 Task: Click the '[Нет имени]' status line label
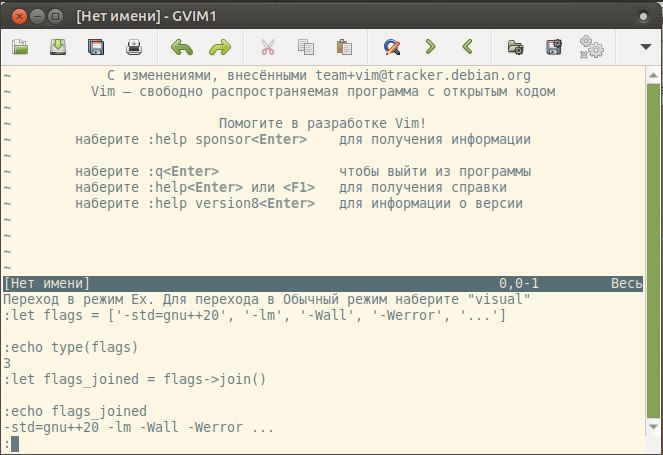pos(47,283)
